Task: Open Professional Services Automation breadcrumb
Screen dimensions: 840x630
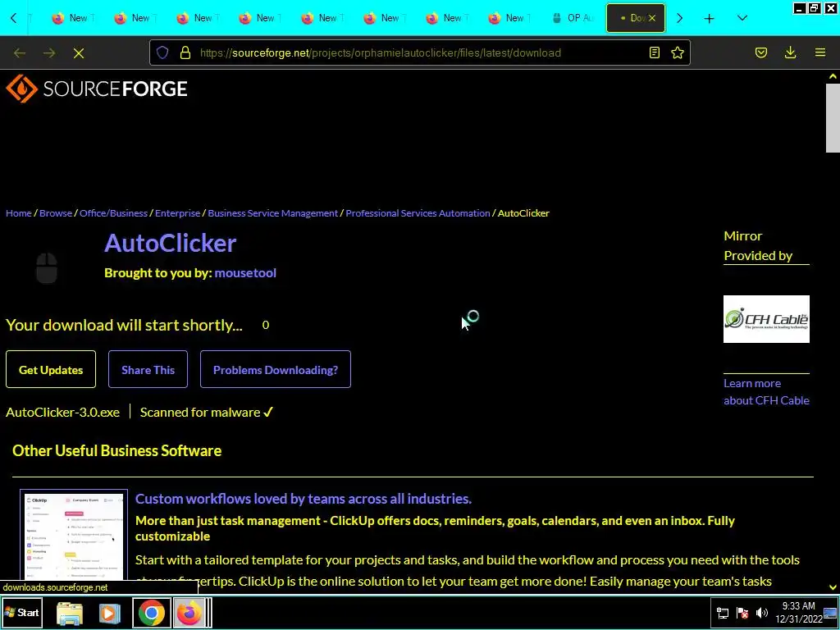Action: (418, 213)
